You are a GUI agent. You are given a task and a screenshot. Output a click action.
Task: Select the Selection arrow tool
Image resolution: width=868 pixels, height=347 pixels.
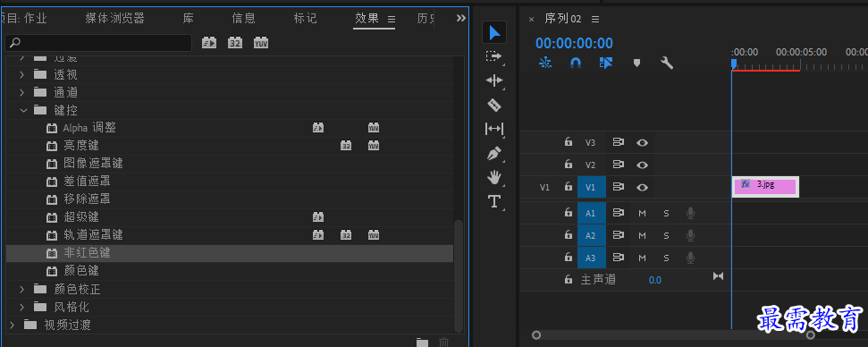coord(493,33)
